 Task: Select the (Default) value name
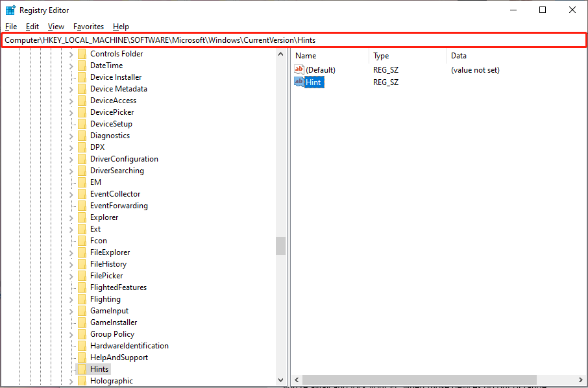coord(321,70)
